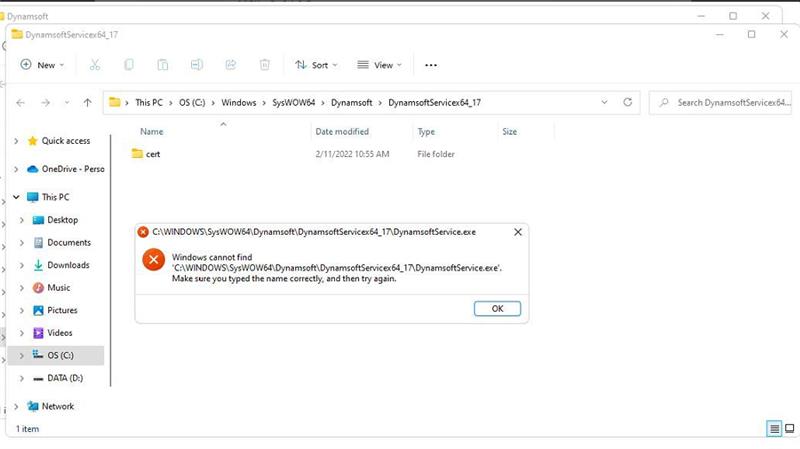
Task: Switch to large thumbnails view icon
Action: tap(789, 429)
